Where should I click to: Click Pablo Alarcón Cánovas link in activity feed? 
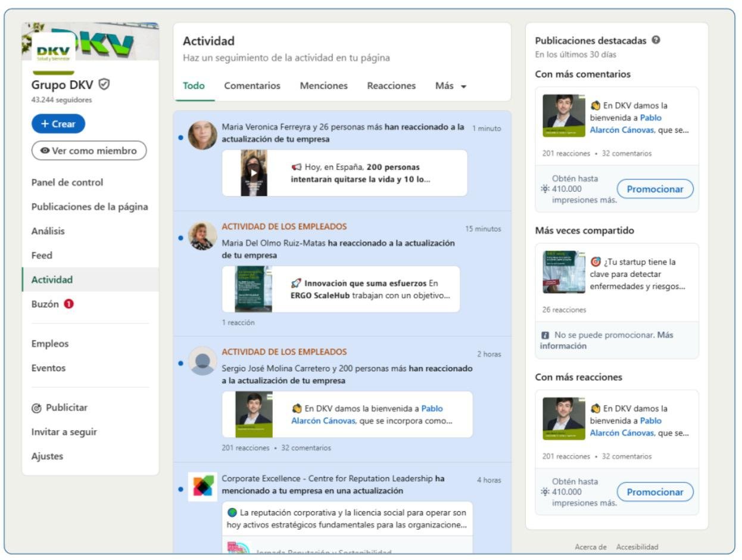[366, 415]
